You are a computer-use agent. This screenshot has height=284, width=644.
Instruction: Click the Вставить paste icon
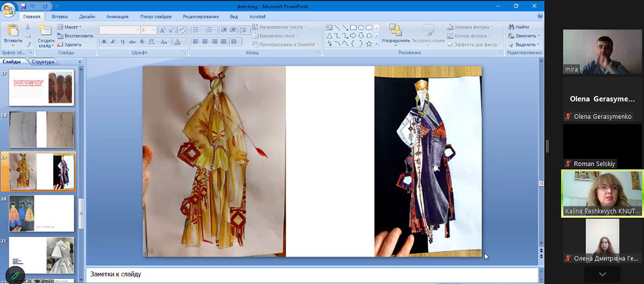tap(13, 31)
